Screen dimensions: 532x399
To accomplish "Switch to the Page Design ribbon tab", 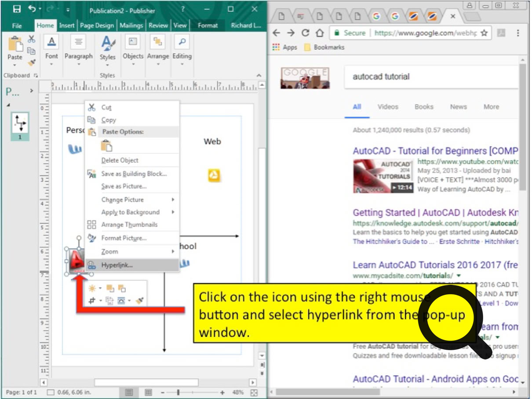I will (96, 25).
